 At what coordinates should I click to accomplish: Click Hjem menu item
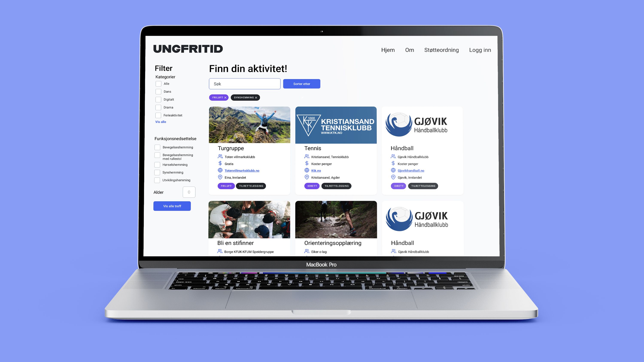tap(387, 50)
